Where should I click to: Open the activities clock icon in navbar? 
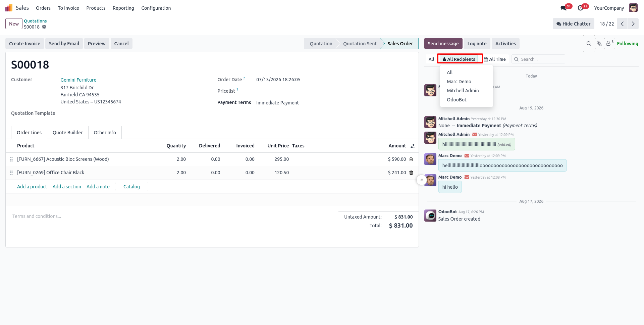pyautogui.click(x=581, y=8)
